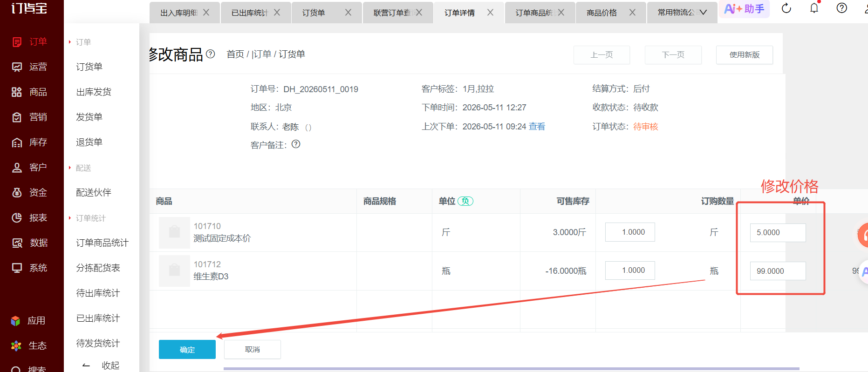Click the 使用新版 button
The height and width of the screenshot is (372, 868).
click(x=745, y=55)
